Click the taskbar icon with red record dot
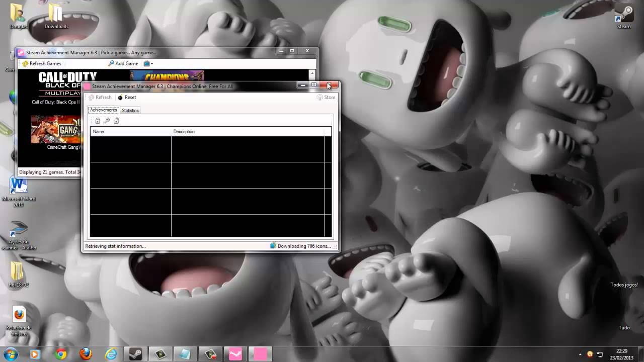This screenshot has height=362, width=644. 210,354
